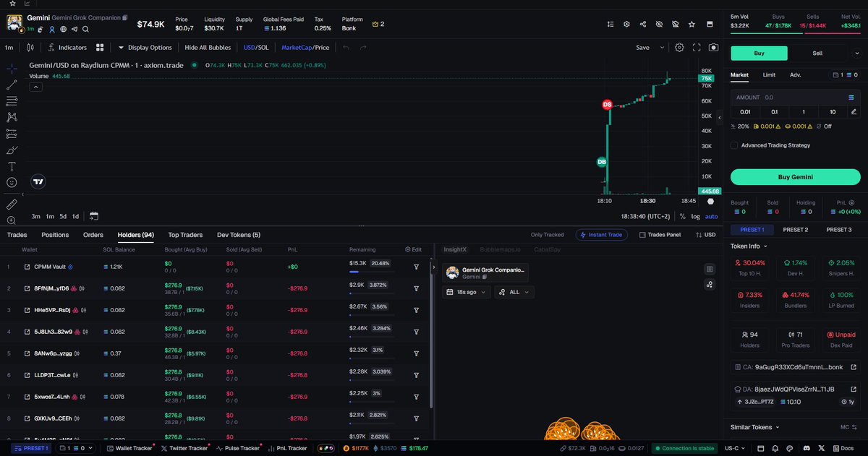This screenshot has height=456, width=868.
Task: Open the token website globe link
Action: point(63,29)
